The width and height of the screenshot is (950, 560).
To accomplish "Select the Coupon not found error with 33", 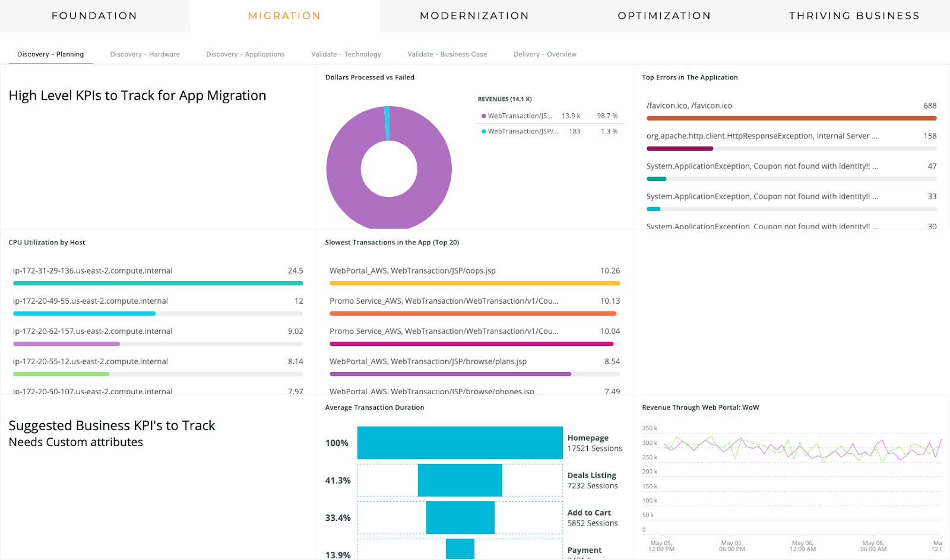I will tap(791, 202).
